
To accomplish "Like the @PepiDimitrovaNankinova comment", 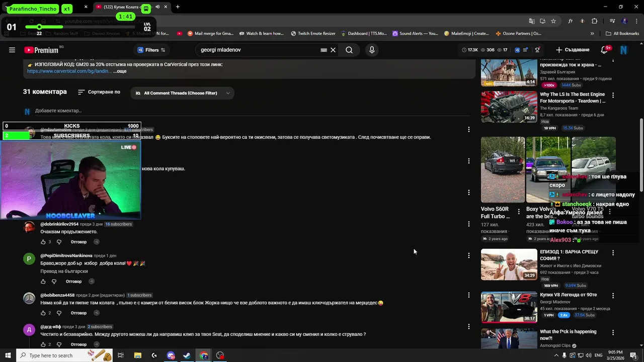I will pyautogui.click(x=43, y=282).
